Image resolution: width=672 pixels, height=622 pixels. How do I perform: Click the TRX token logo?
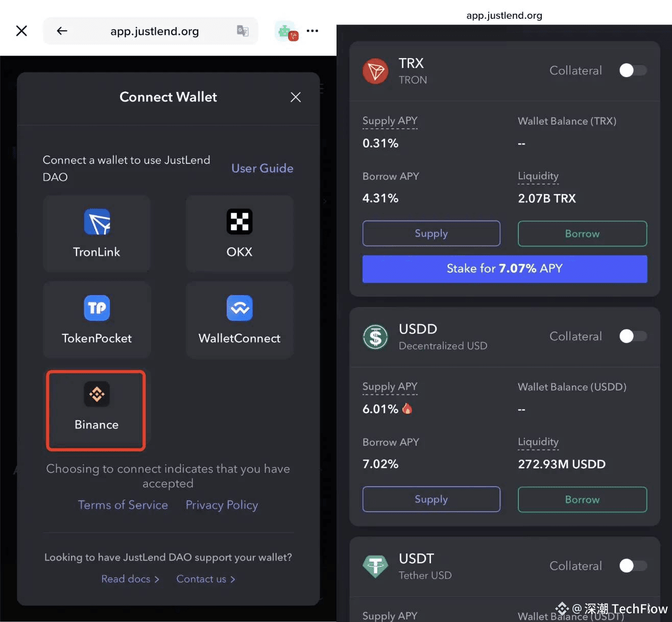(x=375, y=71)
